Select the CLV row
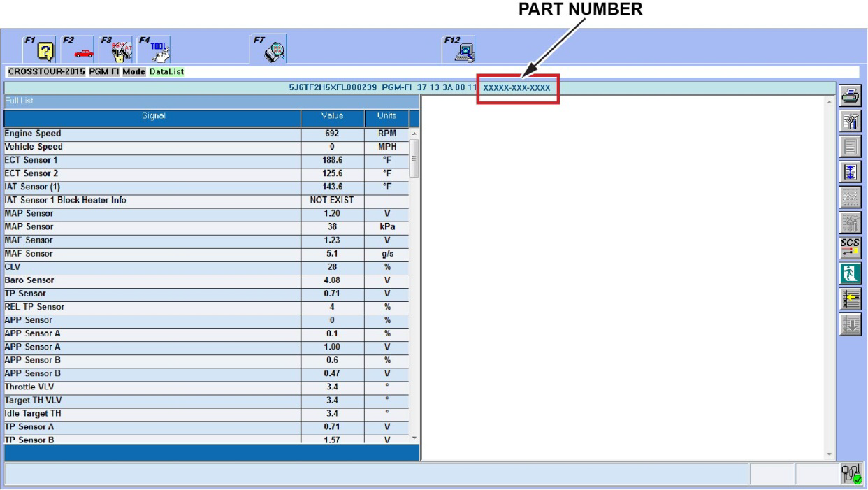This screenshot has width=868, height=490. (x=205, y=266)
